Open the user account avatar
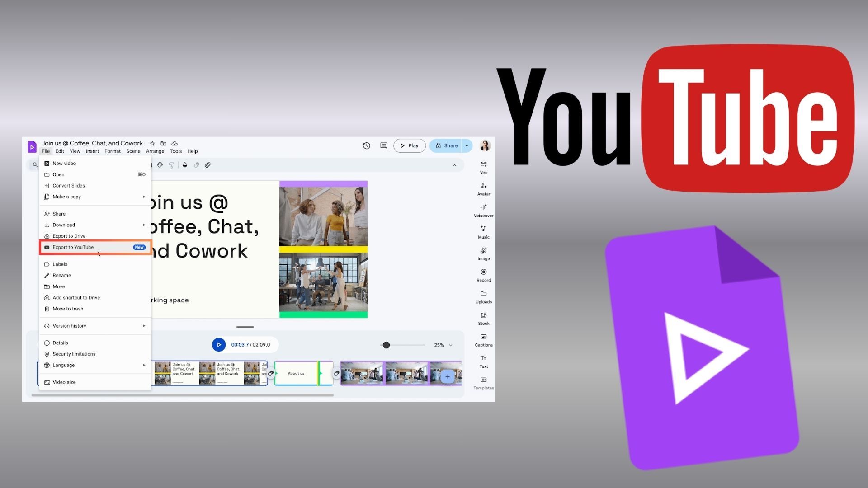This screenshot has height=488, width=868. click(x=485, y=145)
